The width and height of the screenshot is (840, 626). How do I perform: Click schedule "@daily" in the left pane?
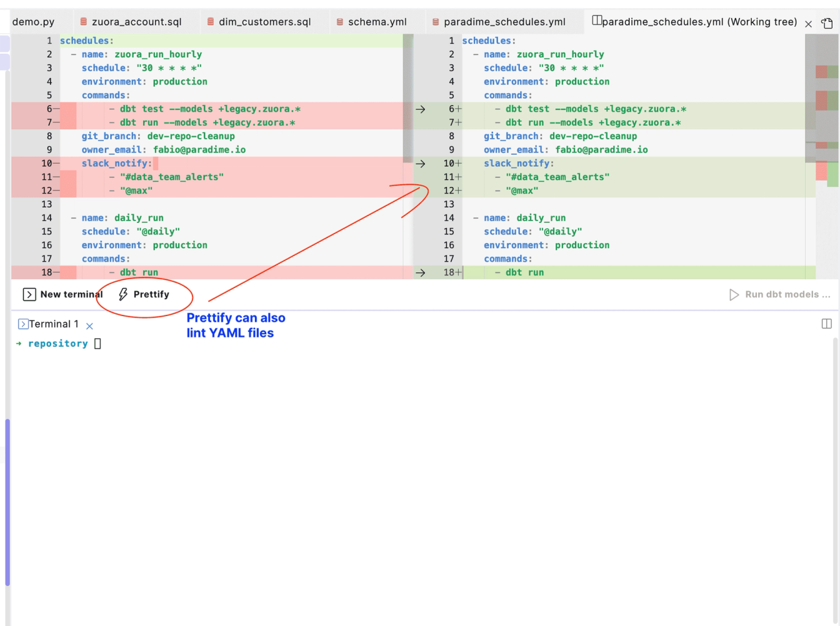[131, 232]
